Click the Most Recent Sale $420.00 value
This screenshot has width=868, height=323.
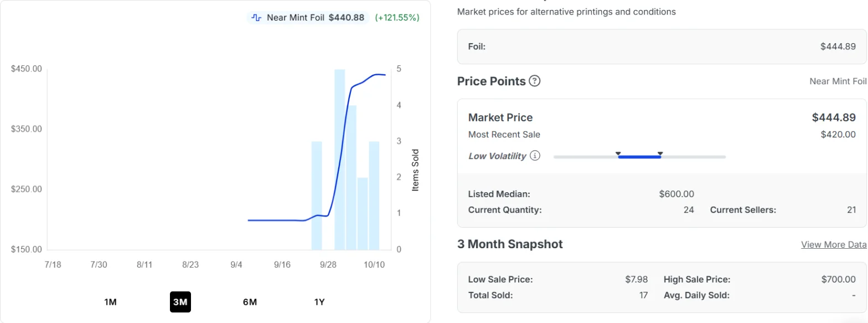(838, 134)
